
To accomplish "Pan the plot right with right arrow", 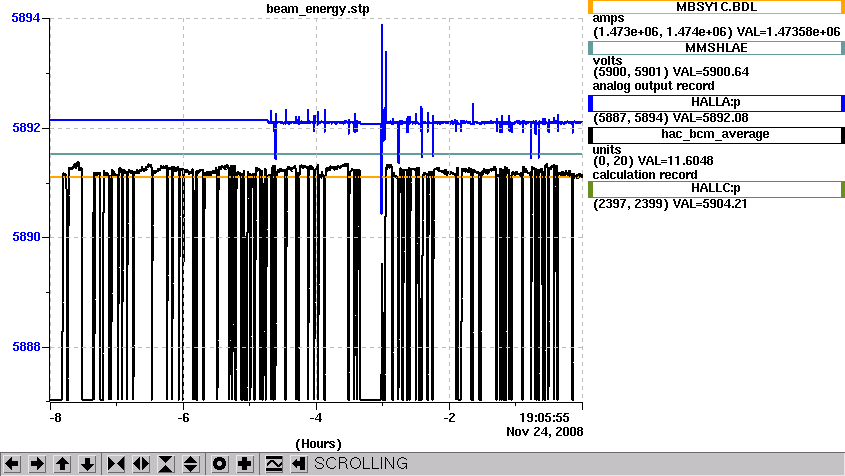I will (x=37, y=464).
